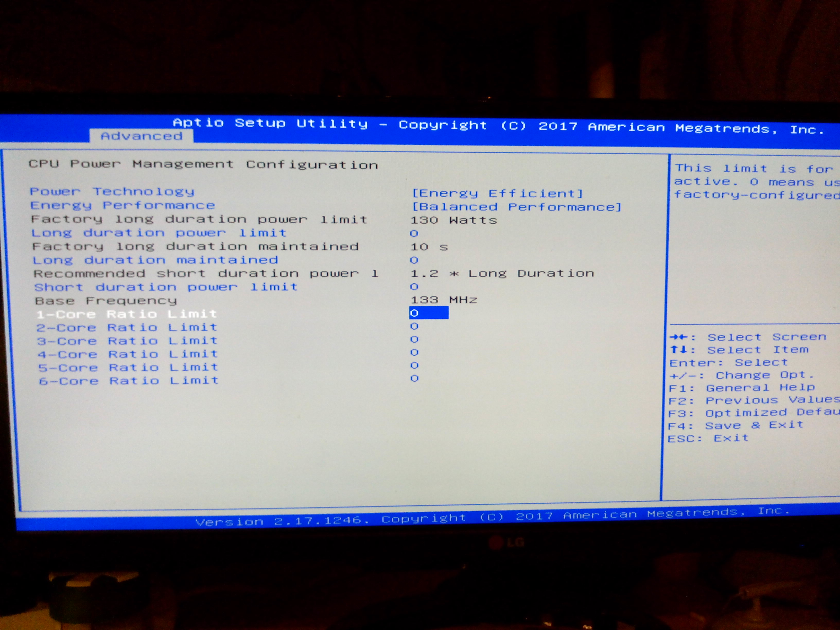Change Energy Efficient dropdown value
Image resolution: width=840 pixels, height=630 pixels.
[x=497, y=193]
